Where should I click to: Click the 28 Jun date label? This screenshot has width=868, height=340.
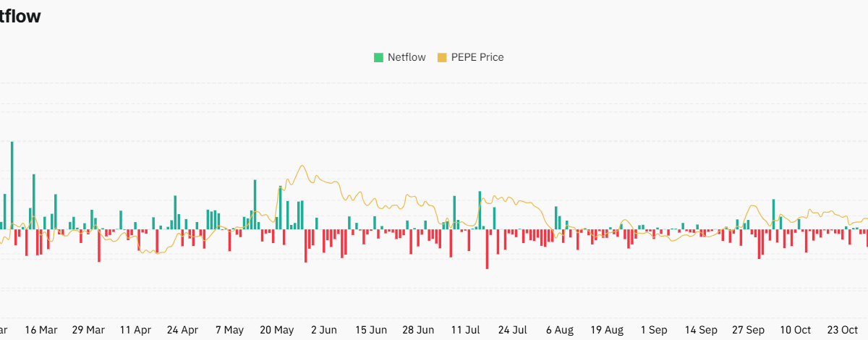coord(418,330)
